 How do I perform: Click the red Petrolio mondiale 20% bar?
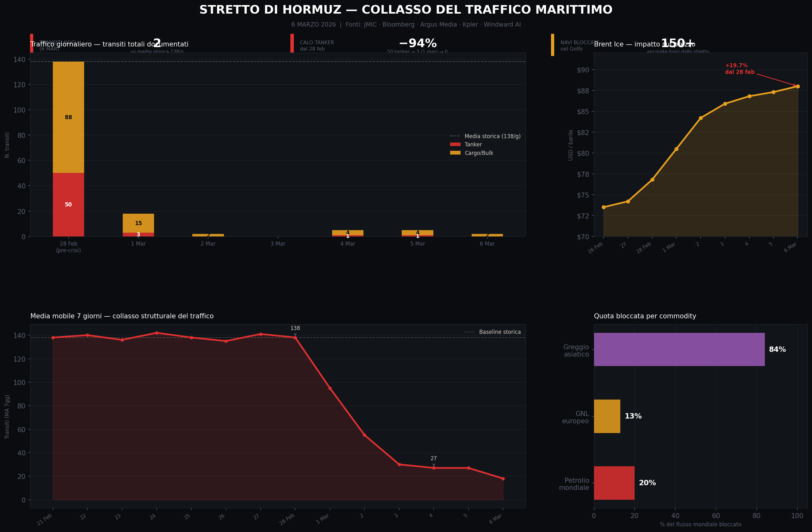[x=614, y=483]
